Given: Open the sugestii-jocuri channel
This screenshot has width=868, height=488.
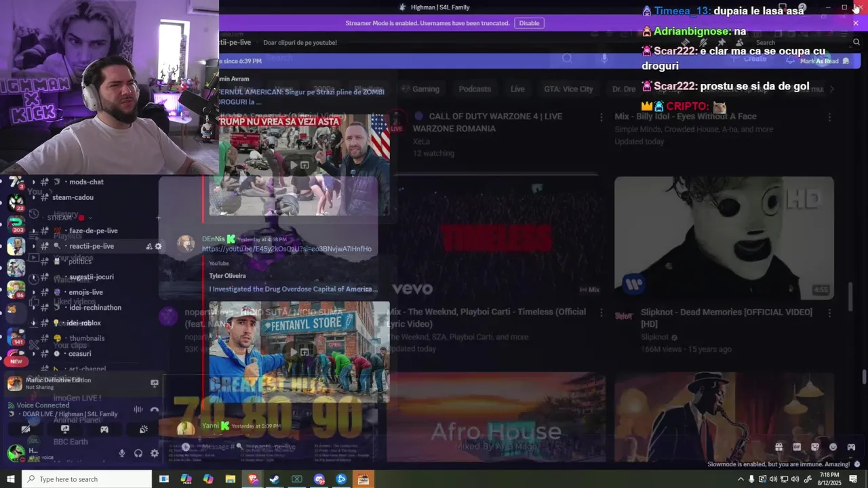Looking at the screenshot, I should (91, 277).
